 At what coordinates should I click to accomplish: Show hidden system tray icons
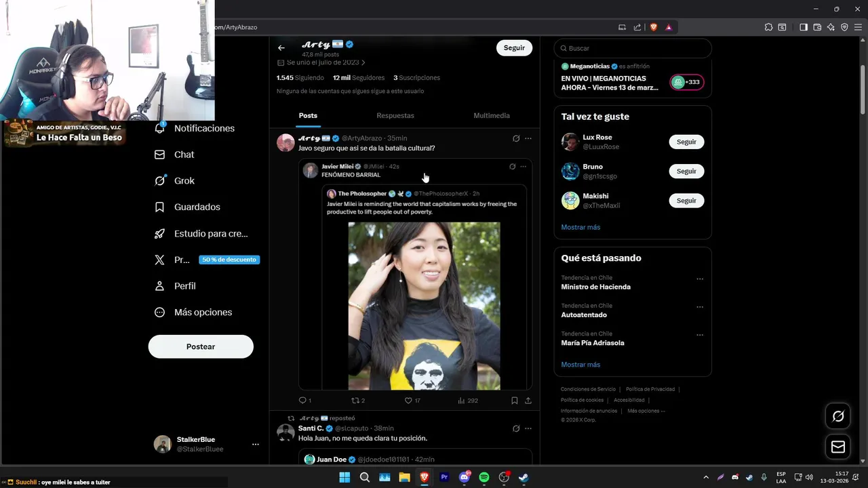pyautogui.click(x=705, y=477)
